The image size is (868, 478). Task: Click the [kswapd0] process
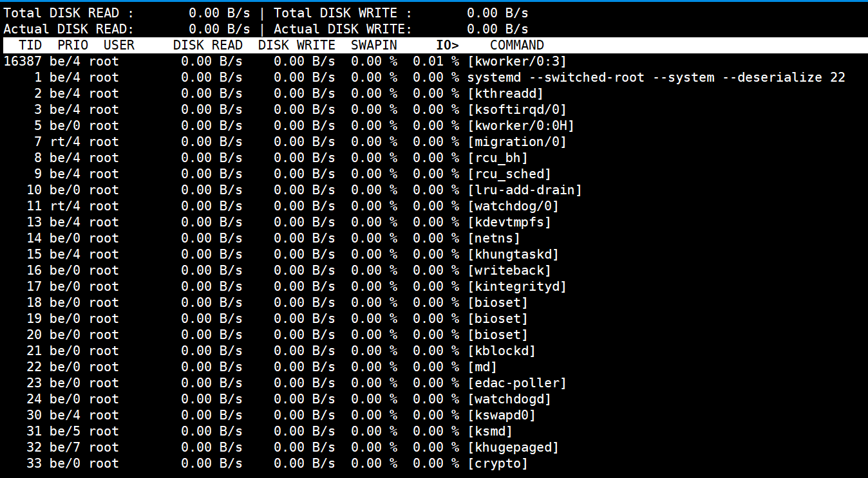[x=502, y=415]
